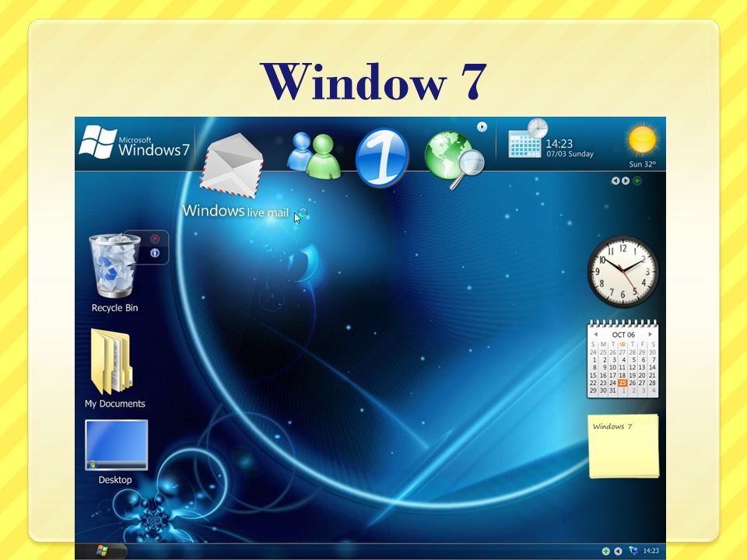Image resolution: width=747 pixels, height=560 pixels.
Task: Open the sun weather icon
Action: [x=642, y=140]
